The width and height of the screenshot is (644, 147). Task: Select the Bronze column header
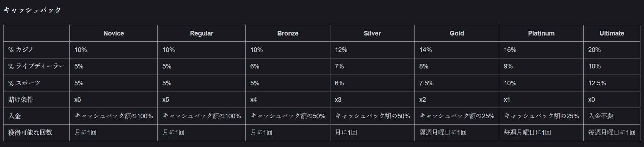click(x=287, y=33)
